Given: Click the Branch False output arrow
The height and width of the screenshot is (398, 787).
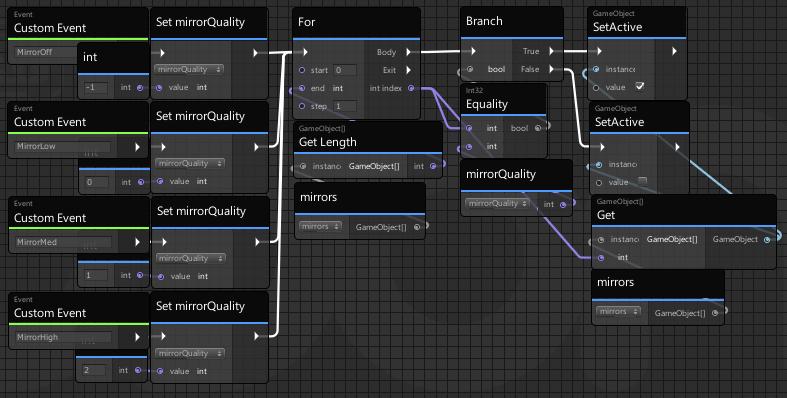Looking at the screenshot, I should coord(552,69).
